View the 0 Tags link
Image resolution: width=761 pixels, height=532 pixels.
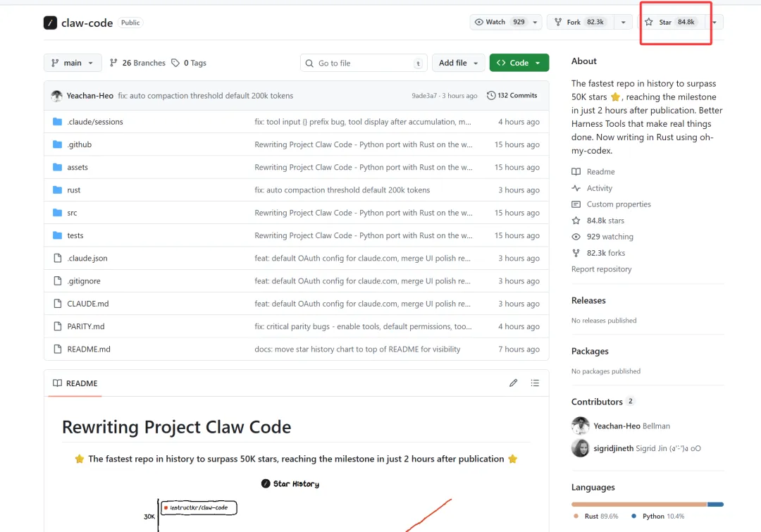click(x=190, y=63)
